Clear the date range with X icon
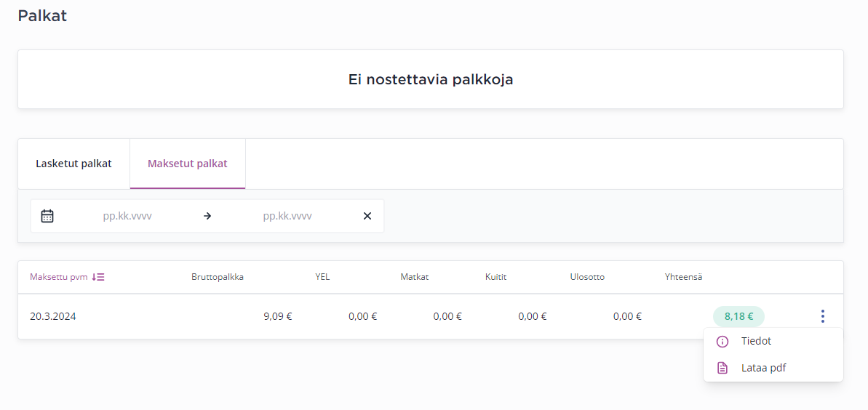This screenshot has width=868, height=410. click(x=367, y=216)
